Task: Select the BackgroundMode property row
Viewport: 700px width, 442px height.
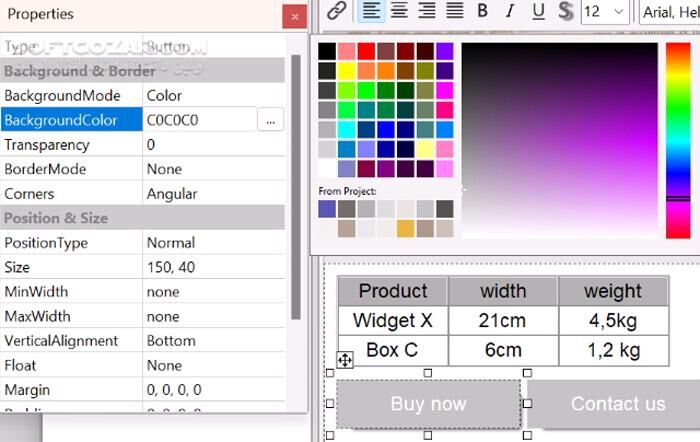Action: (x=72, y=96)
